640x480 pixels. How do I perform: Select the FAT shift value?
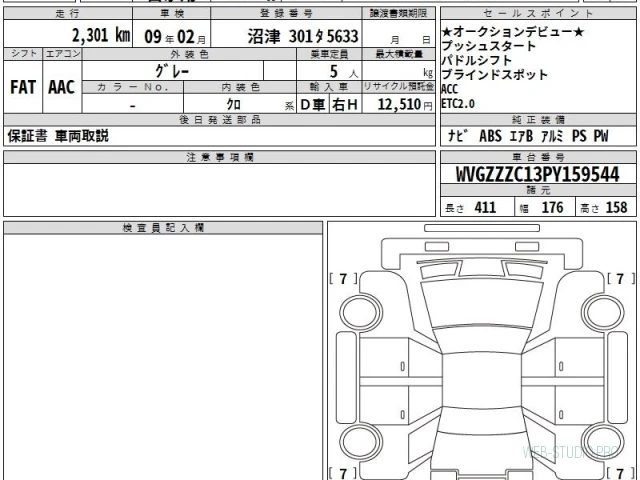click(x=23, y=87)
